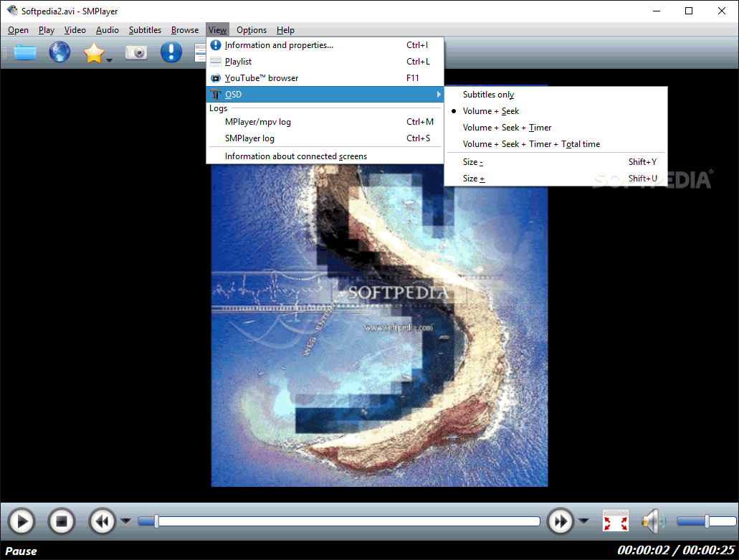Close the View menu in the menu bar
The height and width of the screenshot is (560, 739).
click(217, 30)
